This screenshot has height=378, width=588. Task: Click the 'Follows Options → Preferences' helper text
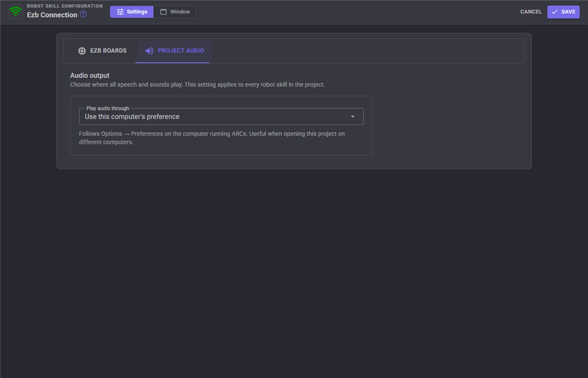point(212,138)
